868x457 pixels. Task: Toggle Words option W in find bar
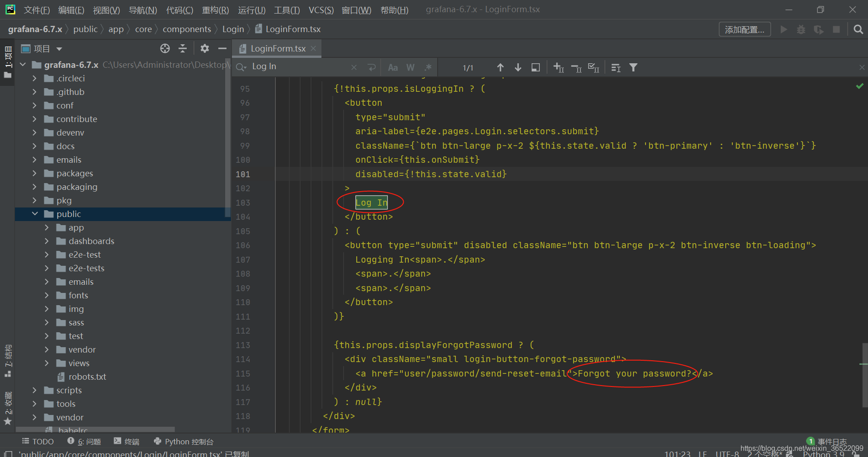tap(410, 67)
